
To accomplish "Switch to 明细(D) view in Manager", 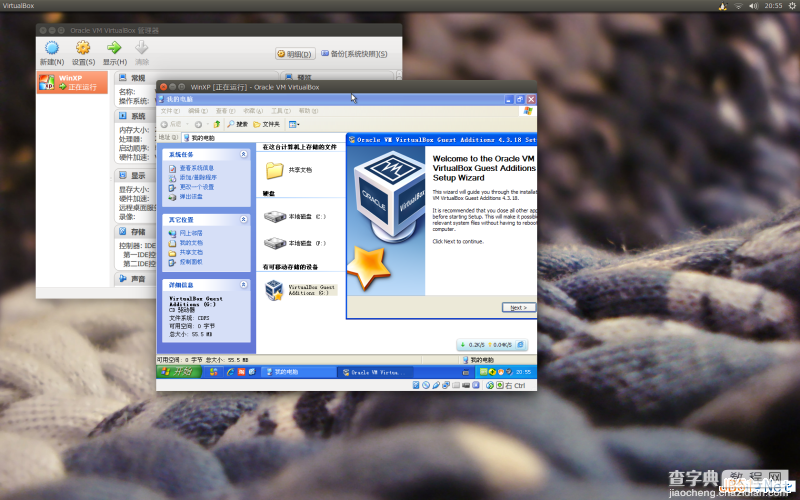I will 294,54.
